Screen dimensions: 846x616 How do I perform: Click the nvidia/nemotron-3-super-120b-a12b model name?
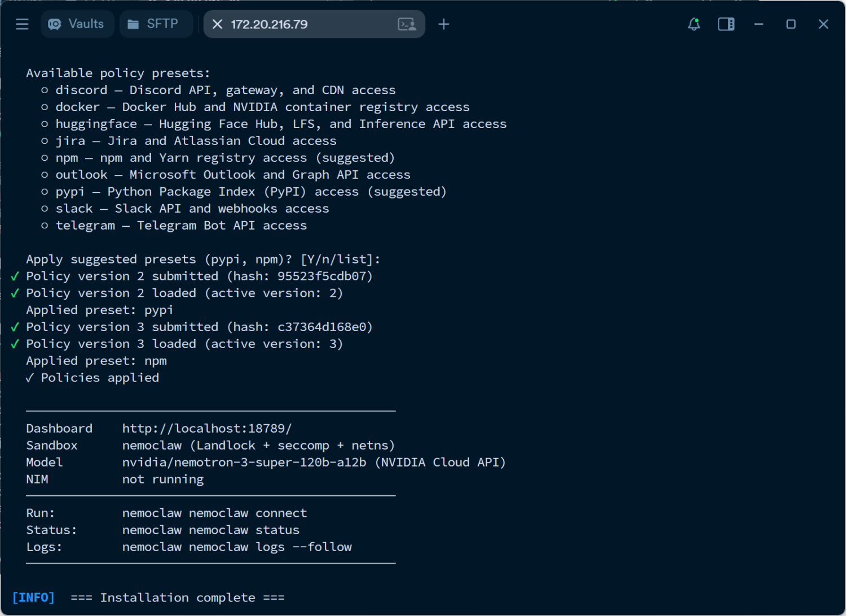point(244,463)
